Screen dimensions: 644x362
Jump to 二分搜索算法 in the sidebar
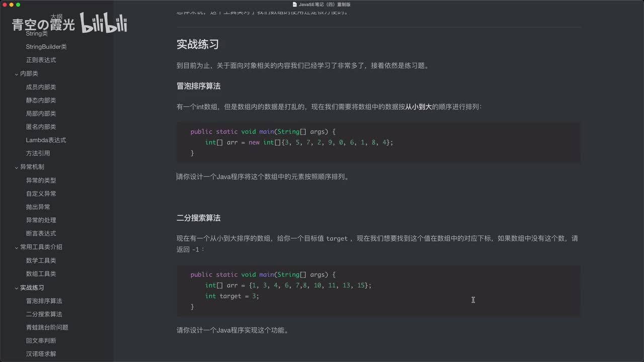44,314
